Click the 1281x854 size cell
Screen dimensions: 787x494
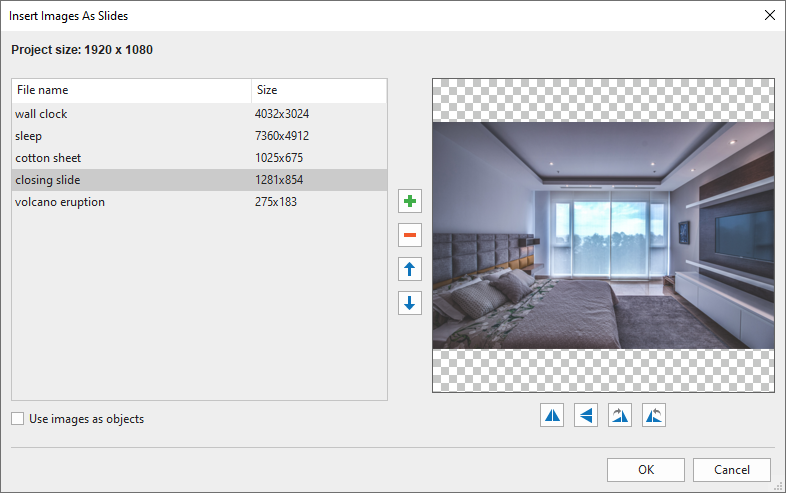[279, 180]
